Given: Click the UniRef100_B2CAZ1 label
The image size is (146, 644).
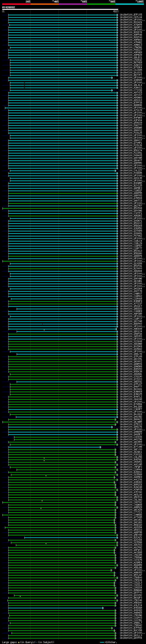Looking at the screenshot, I should tap(131, 538).
